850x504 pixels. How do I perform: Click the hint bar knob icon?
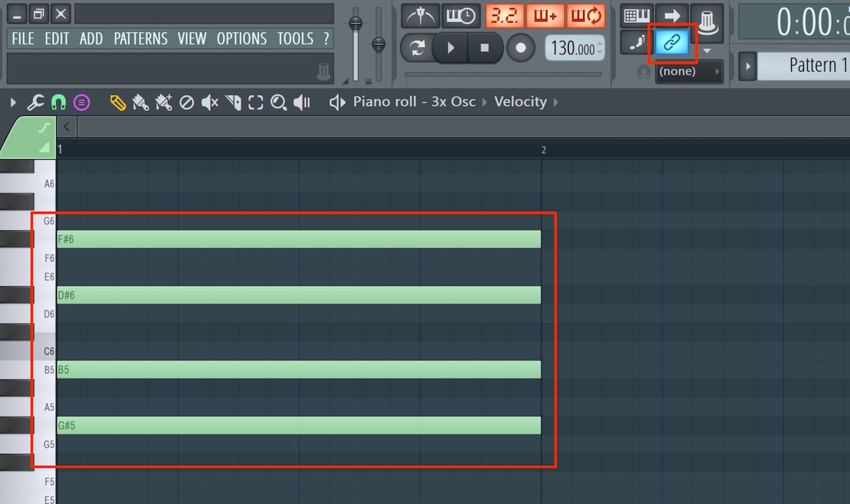point(324,71)
